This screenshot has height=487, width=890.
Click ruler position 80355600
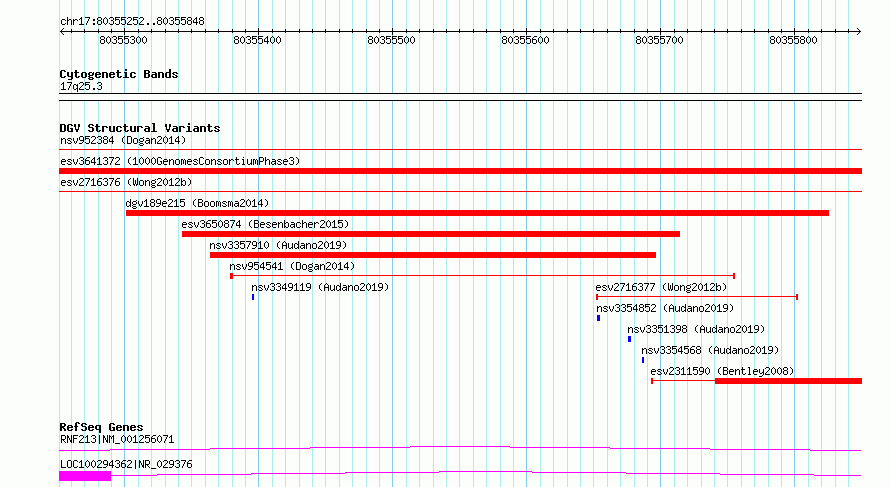[x=525, y=40]
